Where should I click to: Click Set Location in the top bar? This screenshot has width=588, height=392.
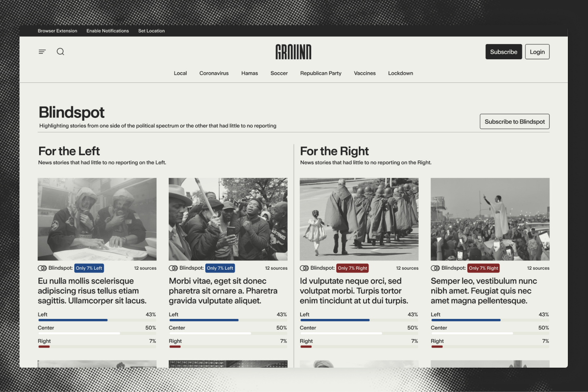[x=152, y=31]
